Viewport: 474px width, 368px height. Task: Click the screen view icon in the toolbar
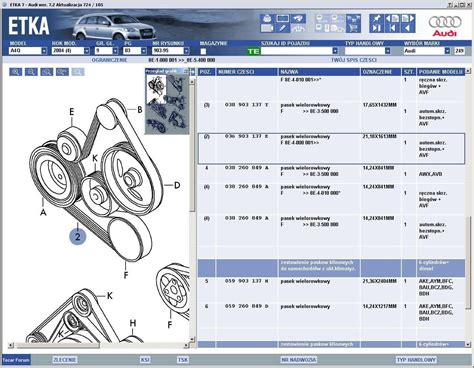[282, 18]
